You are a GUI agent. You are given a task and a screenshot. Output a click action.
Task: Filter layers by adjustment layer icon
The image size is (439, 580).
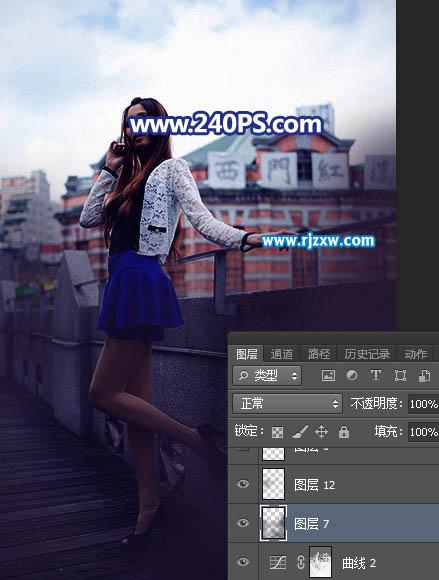pos(352,376)
